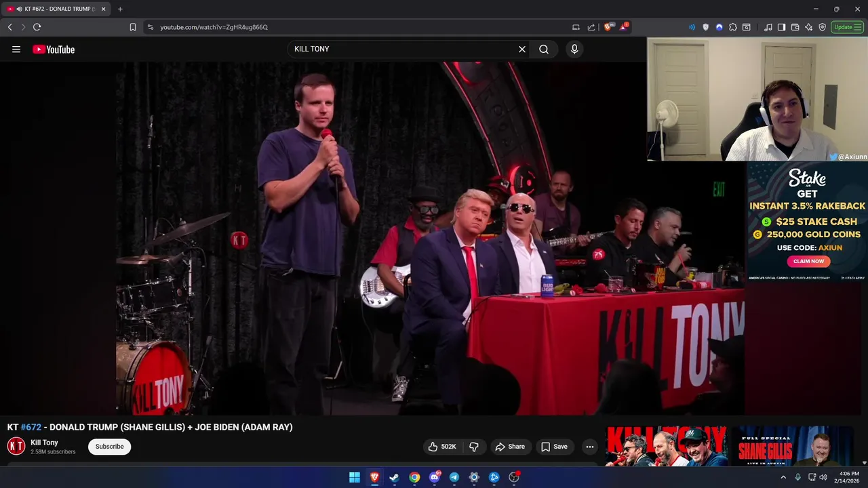Go to the YouTube home logo
Image resolution: width=868 pixels, height=488 pixels.
[54, 49]
